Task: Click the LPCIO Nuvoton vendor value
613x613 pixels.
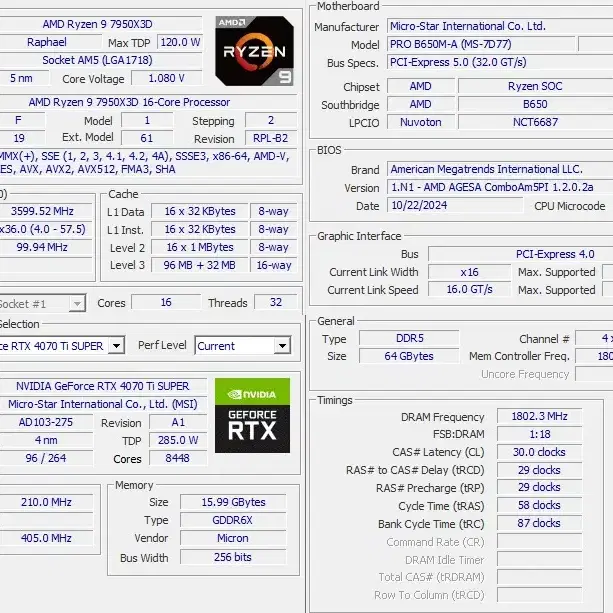Action: pyautogui.click(x=421, y=122)
